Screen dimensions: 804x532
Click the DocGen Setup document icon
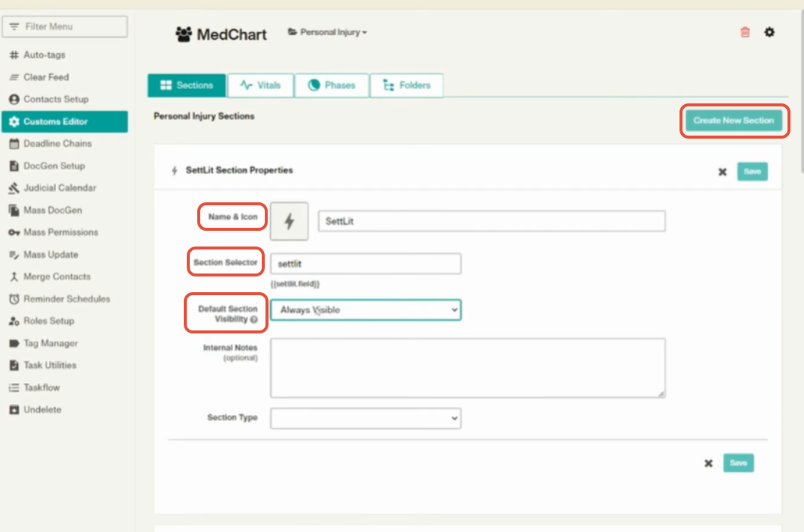pyautogui.click(x=13, y=166)
